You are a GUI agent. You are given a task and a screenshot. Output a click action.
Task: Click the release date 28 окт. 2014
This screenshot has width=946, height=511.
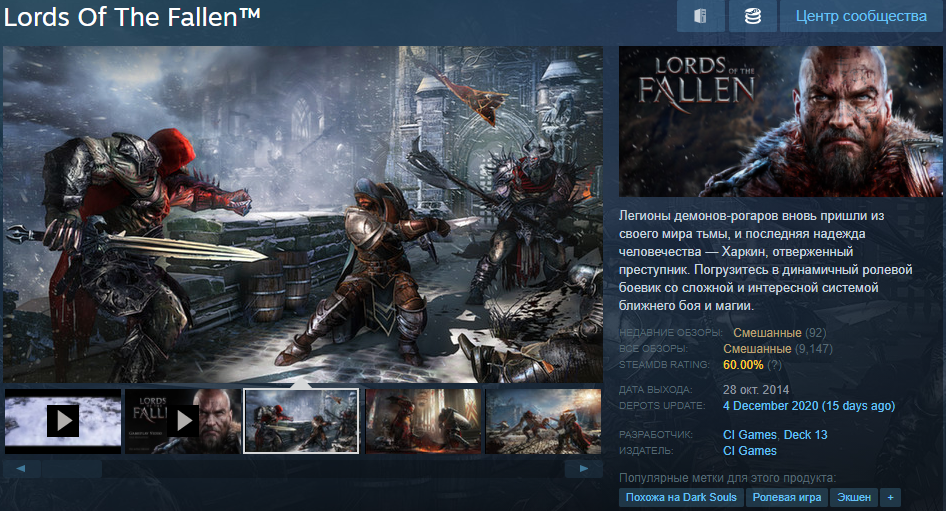click(x=756, y=390)
